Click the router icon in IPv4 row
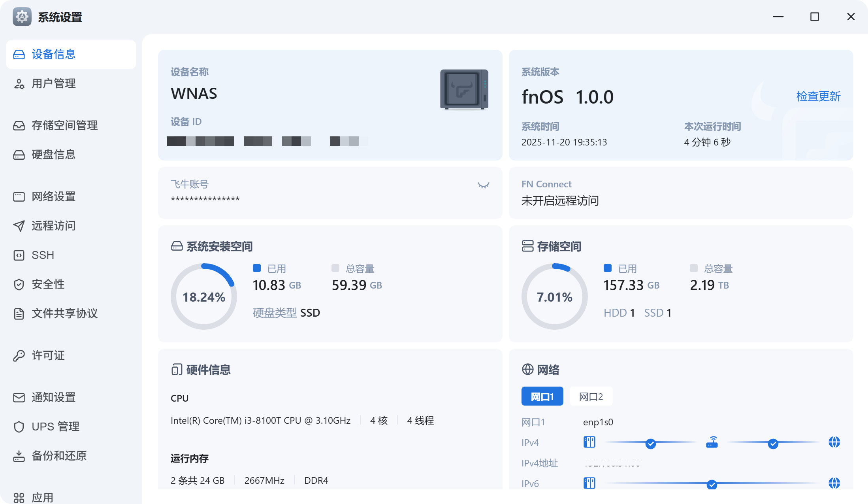 pyautogui.click(x=712, y=442)
